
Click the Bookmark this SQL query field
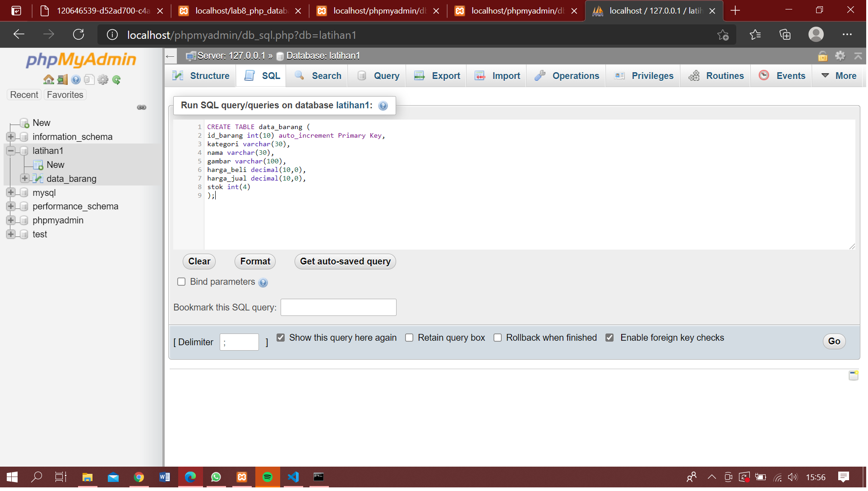coord(338,307)
